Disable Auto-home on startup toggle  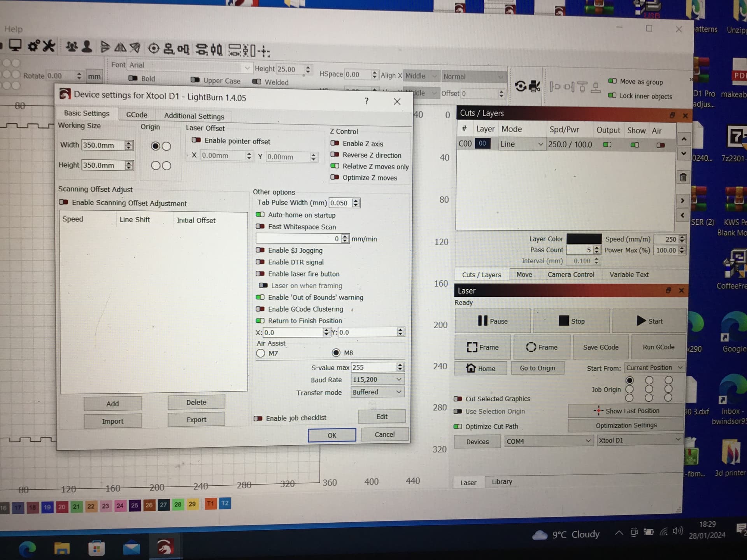(x=260, y=215)
